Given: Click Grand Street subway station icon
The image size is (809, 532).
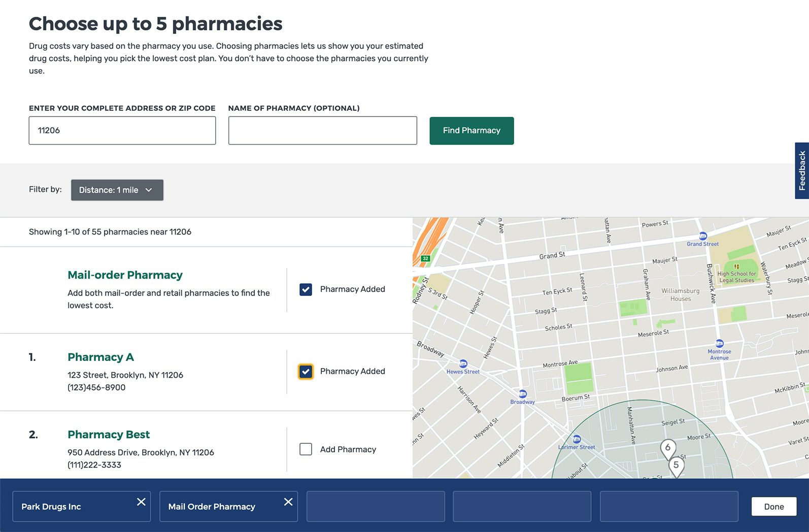Looking at the screenshot, I should [x=703, y=236].
